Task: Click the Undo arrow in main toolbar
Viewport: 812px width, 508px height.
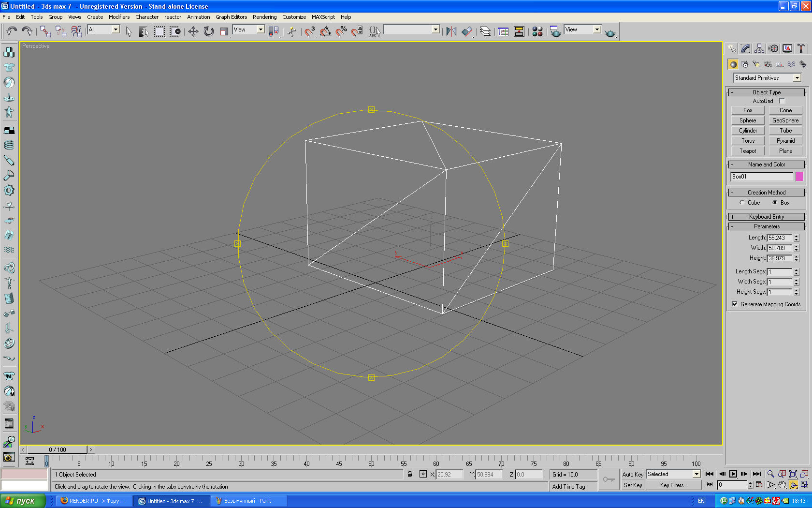Action: 12,31
